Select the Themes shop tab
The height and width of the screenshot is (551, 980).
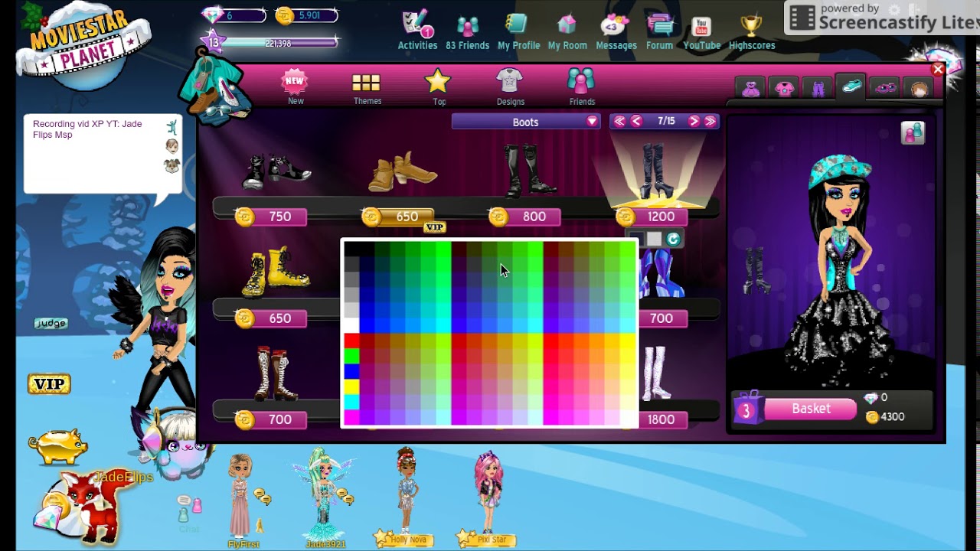point(367,89)
